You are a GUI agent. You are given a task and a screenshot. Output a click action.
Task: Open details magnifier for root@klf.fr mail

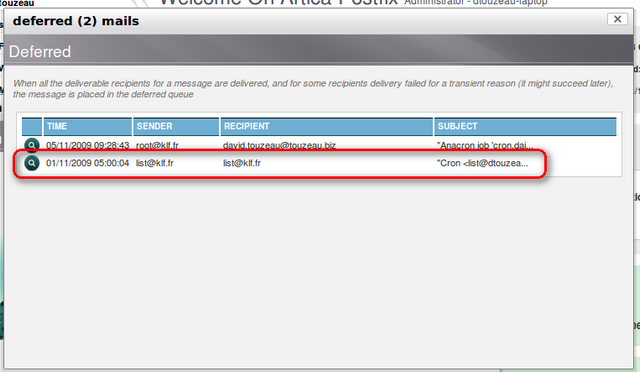pos(31,145)
